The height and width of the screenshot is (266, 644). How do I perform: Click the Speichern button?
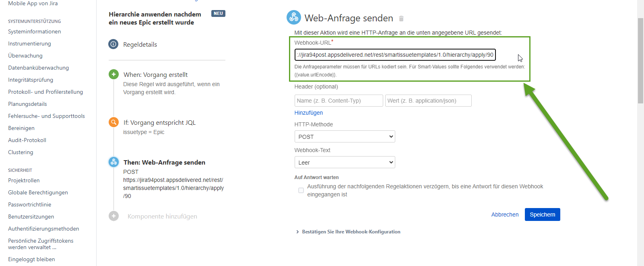[x=542, y=214]
